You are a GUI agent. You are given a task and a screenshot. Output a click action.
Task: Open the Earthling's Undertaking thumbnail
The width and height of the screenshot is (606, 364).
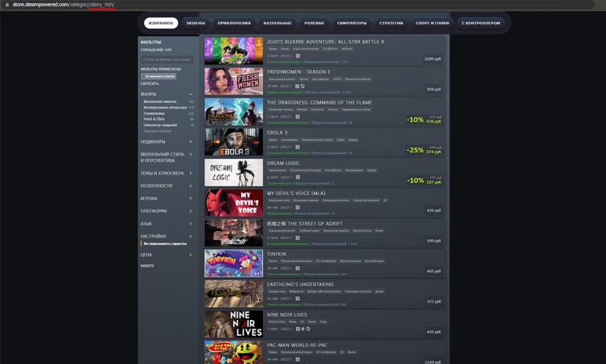click(234, 294)
